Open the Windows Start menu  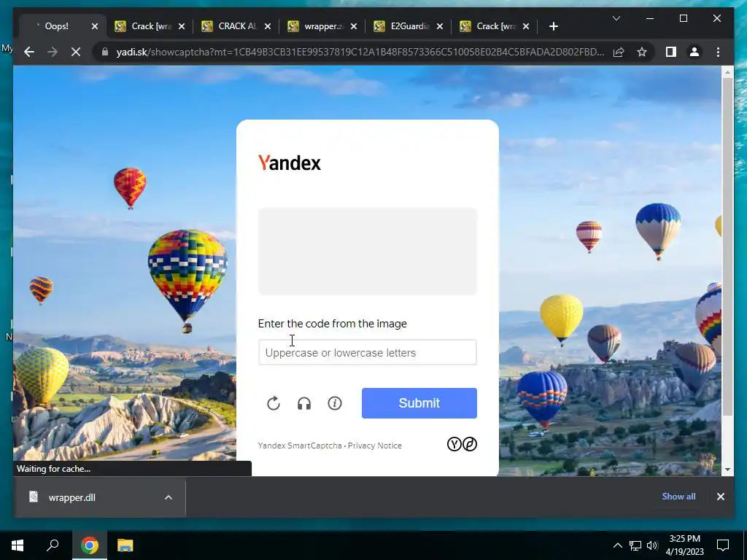click(x=18, y=545)
